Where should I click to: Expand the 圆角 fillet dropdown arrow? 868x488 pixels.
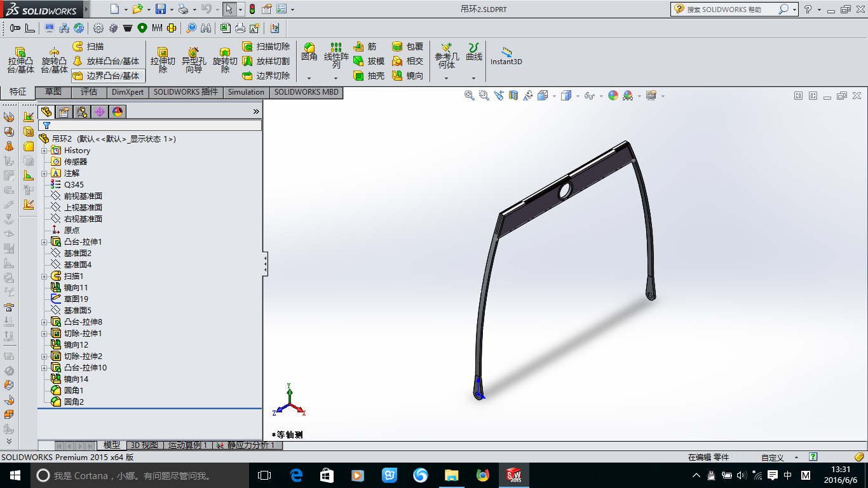(x=309, y=78)
